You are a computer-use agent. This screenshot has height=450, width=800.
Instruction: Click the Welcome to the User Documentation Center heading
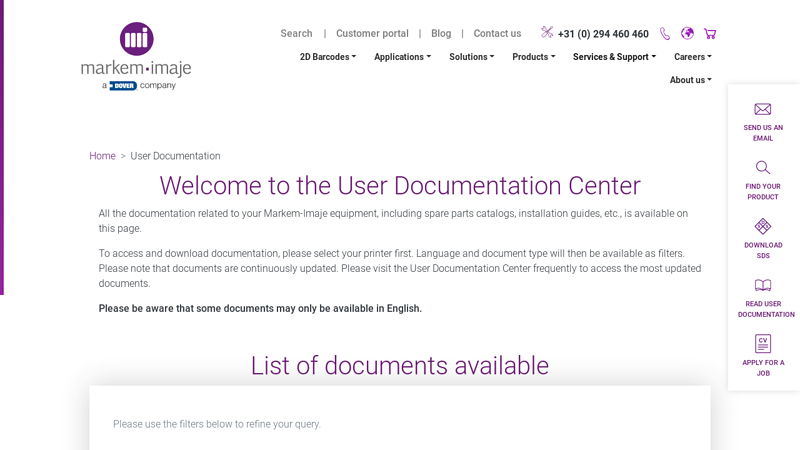click(x=399, y=185)
